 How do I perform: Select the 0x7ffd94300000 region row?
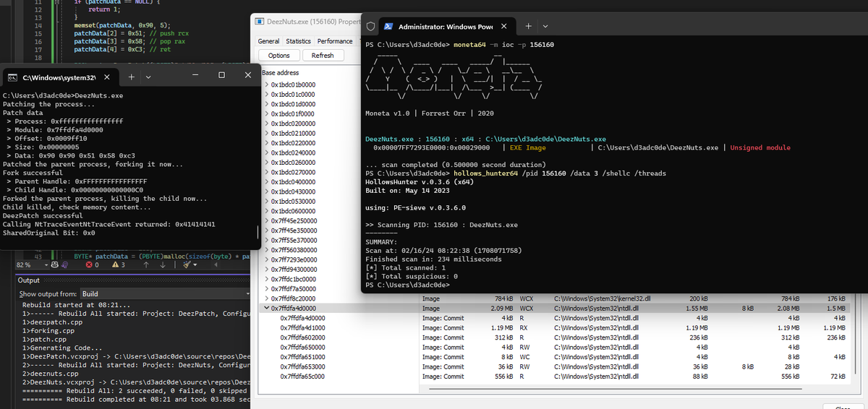tap(310, 269)
